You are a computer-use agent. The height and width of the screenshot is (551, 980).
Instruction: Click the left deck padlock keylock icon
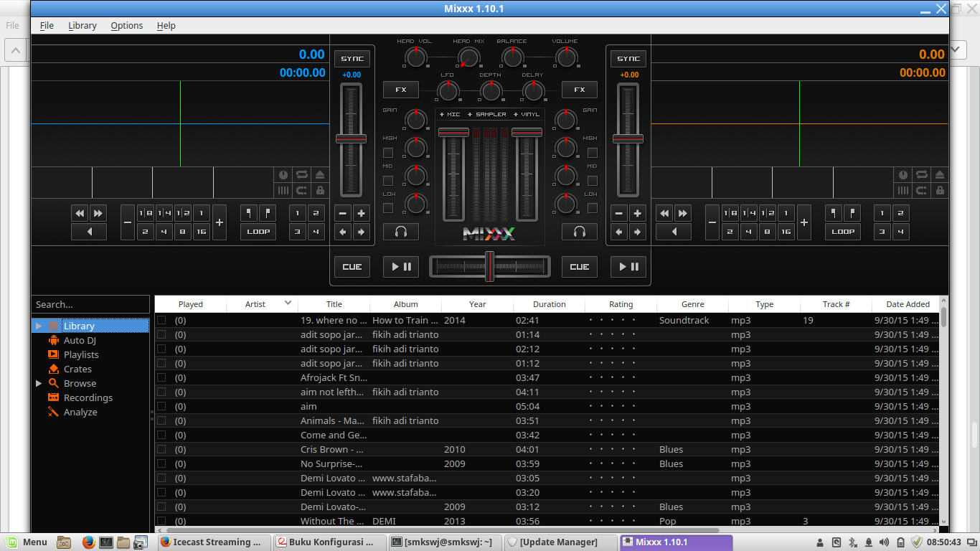coord(319,190)
